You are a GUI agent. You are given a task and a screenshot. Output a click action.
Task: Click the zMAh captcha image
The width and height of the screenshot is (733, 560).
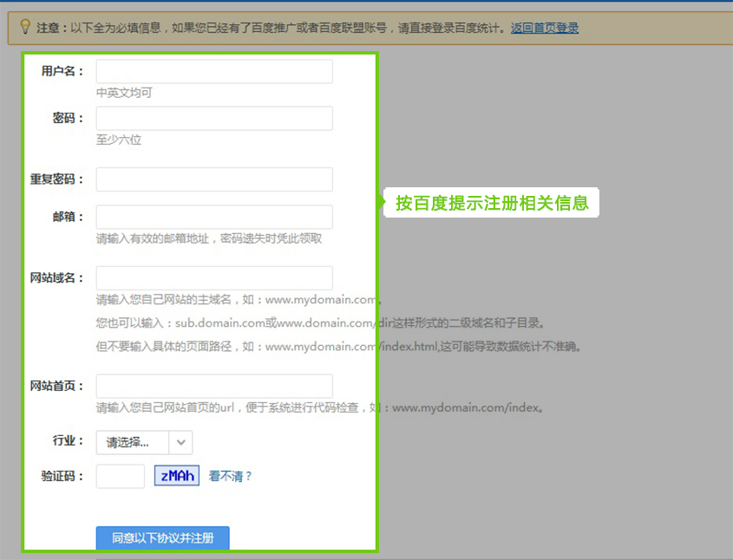pyautogui.click(x=177, y=476)
